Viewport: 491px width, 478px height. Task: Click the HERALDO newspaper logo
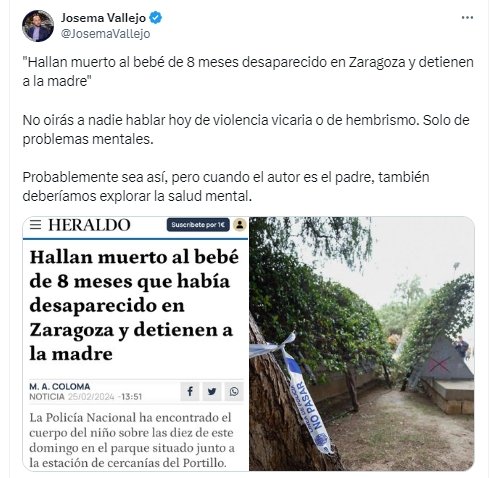tap(89, 225)
